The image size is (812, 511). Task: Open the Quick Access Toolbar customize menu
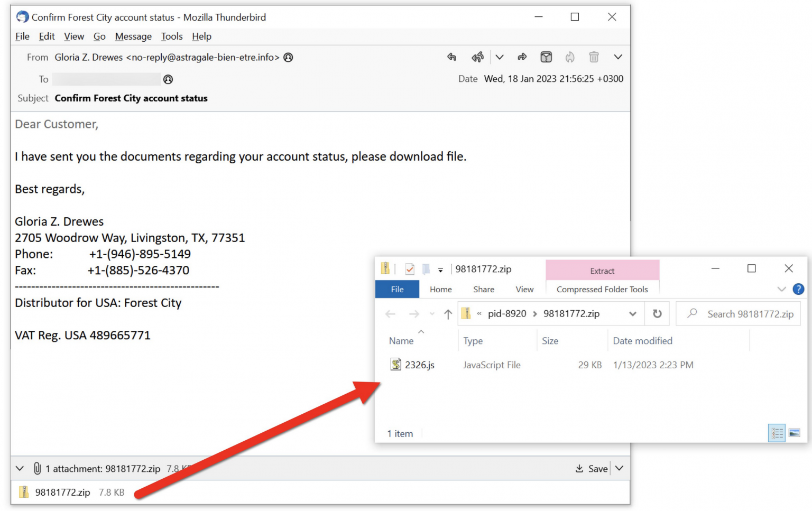pyautogui.click(x=442, y=269)
